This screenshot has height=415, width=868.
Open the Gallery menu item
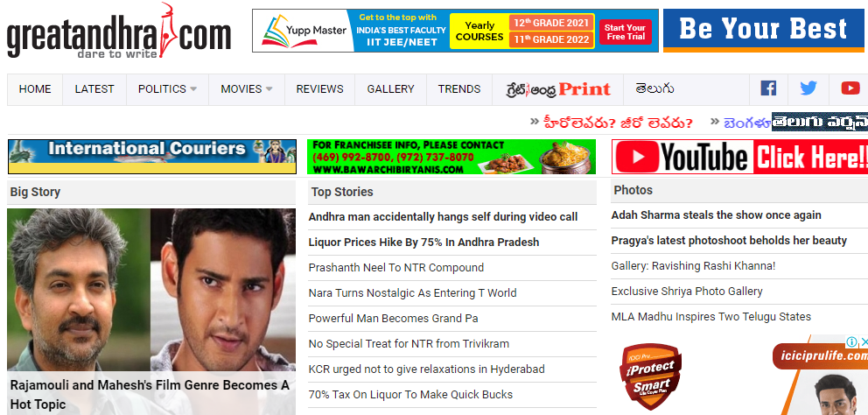391,89
